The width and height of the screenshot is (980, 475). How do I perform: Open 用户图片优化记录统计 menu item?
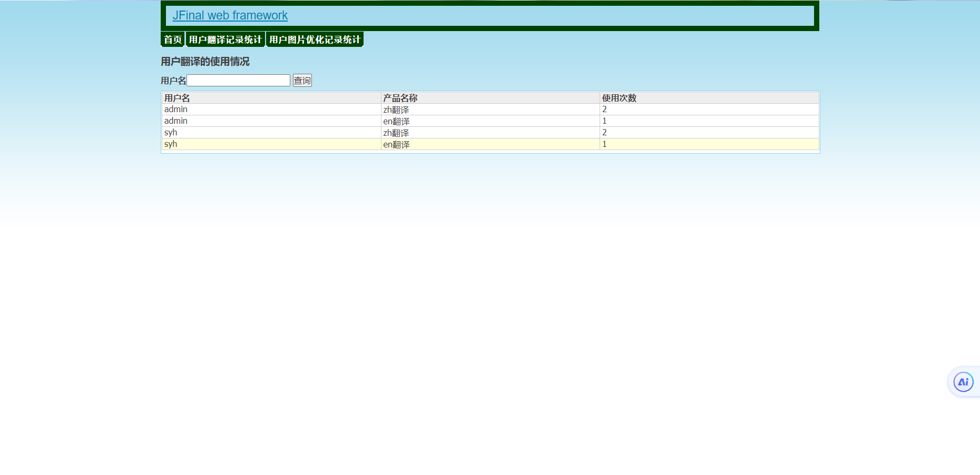point(315,39)
